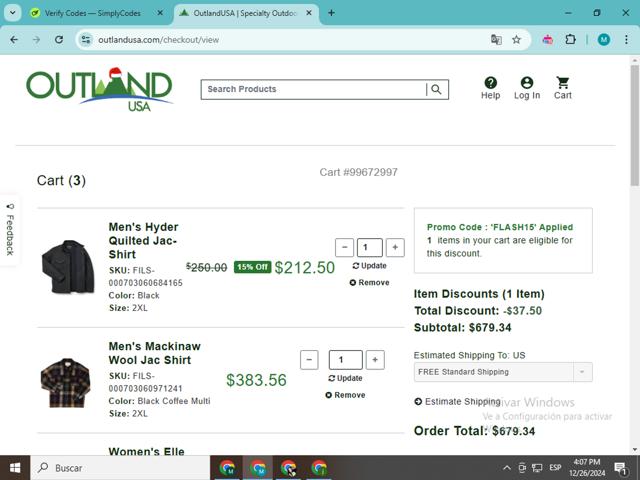Remove the Hyder Quilted Jac-Shirt from cart
Viewport: 640px width, 480px height.
[x=369, y=282]
